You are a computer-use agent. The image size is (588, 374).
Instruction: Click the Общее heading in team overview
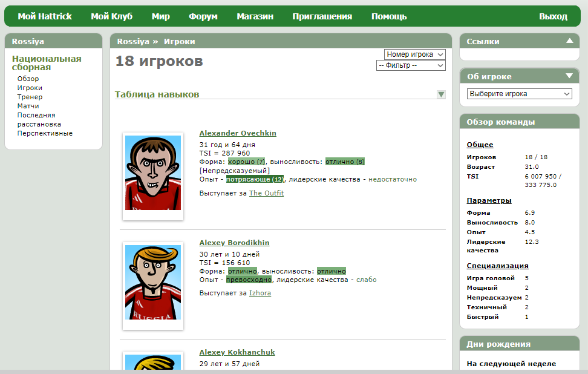click(x=480, y=145)
